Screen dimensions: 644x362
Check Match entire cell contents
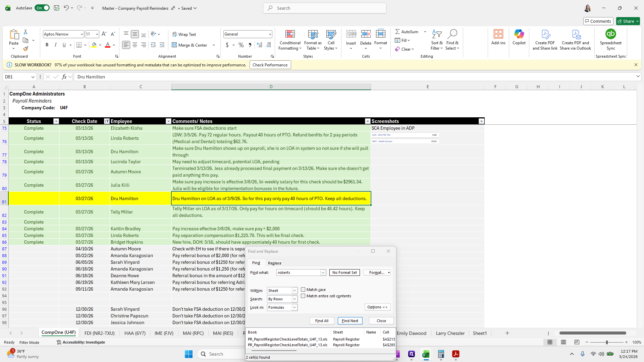click(303, 296)
